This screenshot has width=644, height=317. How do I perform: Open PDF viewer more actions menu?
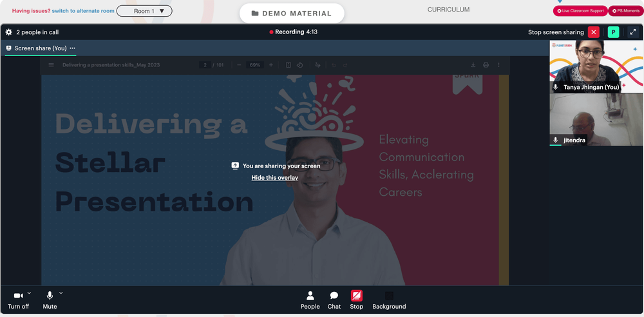tap(498, 65)
